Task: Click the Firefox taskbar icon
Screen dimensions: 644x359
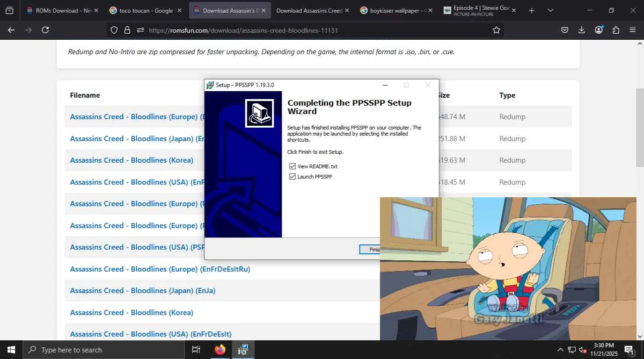Action: [220, 350]
